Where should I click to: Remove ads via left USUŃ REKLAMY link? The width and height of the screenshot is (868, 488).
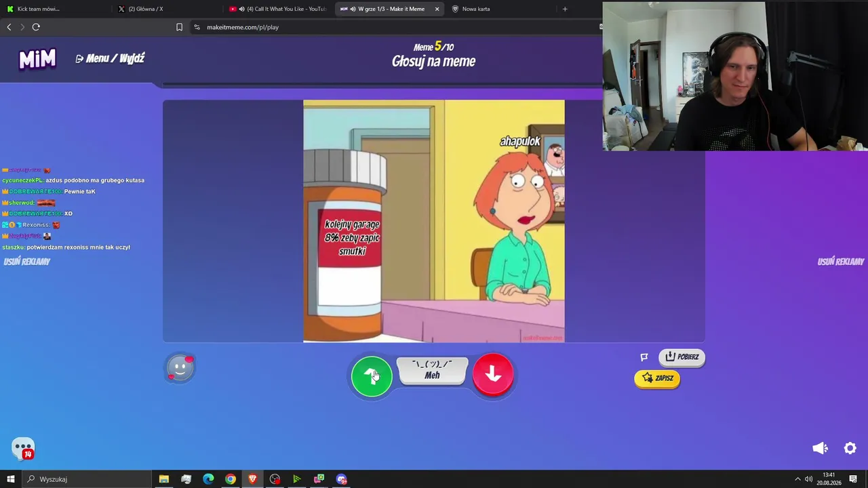pyautogui.click(x=27, y=262)
